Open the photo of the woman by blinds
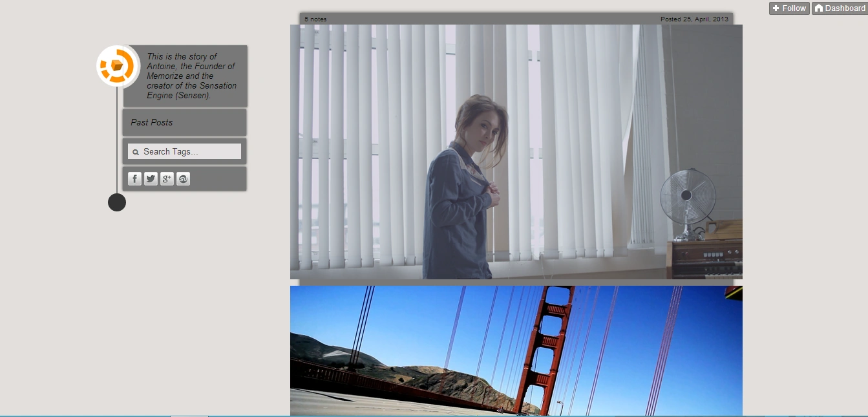Screen dimensions: 868x417 (x=516, y=152)
